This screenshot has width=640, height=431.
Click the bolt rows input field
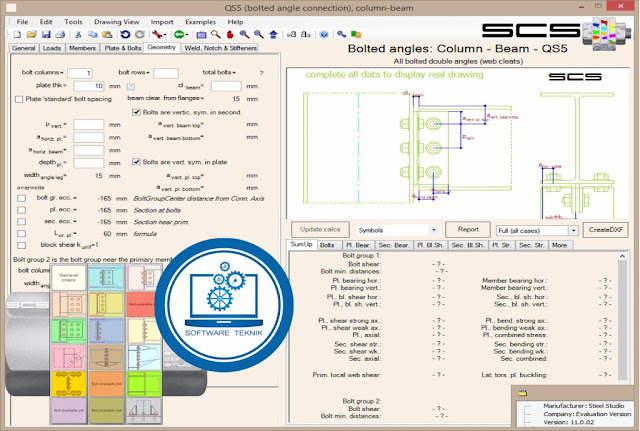pos(166,73)
